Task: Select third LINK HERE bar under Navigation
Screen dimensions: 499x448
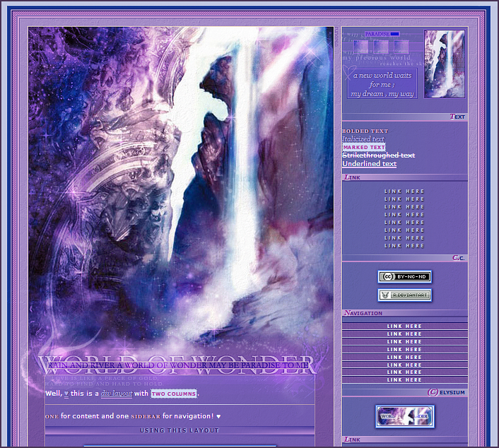Action: (404, 342)
